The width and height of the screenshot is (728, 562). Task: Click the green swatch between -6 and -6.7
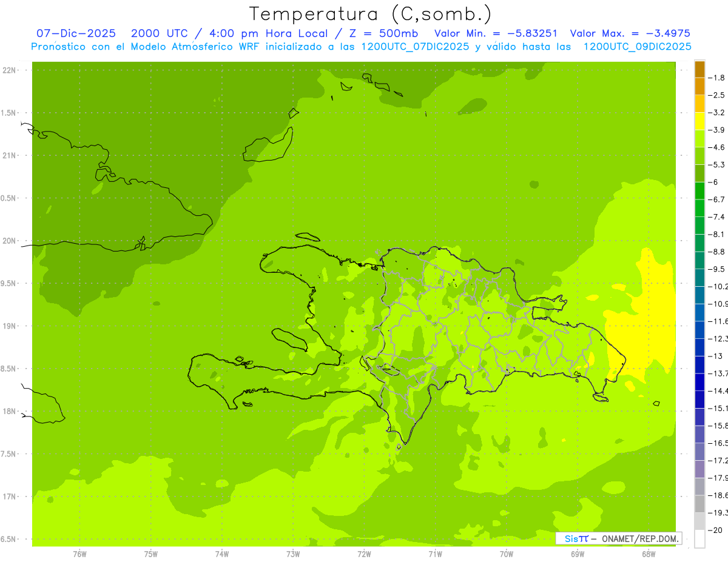699,191
